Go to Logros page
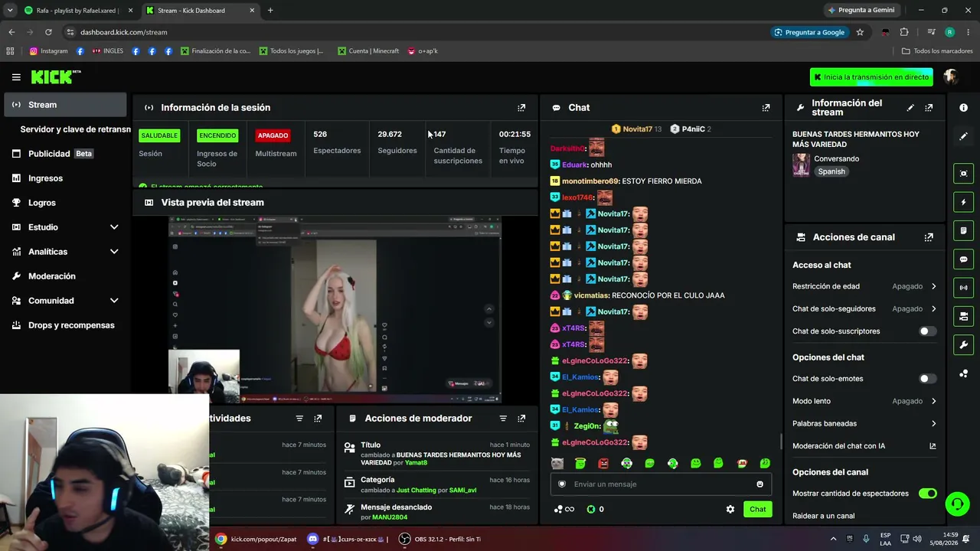The width and height of the screenshot is (980, 551). [66, 203]
